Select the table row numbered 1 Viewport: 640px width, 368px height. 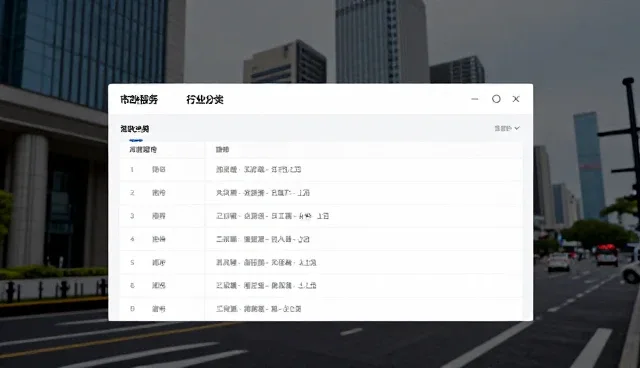point(321,169)
